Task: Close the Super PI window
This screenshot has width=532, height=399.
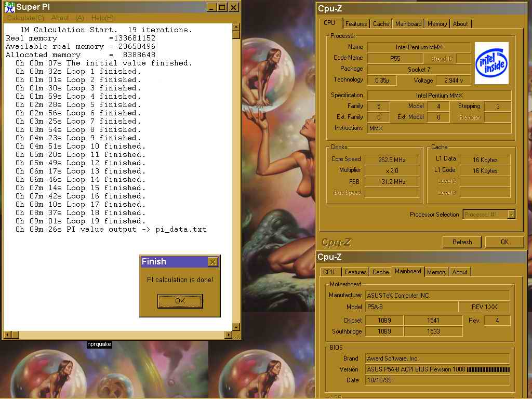Action: click(234, 7)
